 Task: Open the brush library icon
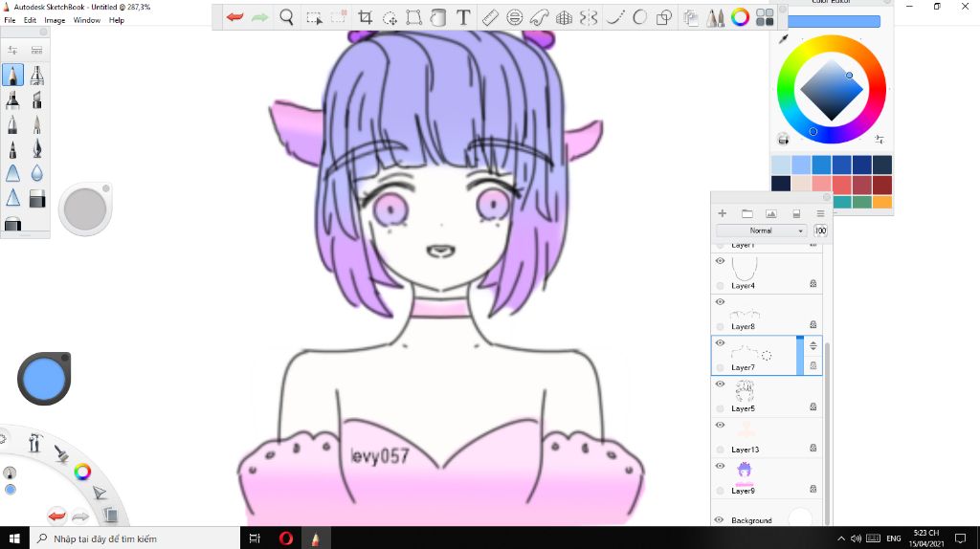tap(37, 50)
